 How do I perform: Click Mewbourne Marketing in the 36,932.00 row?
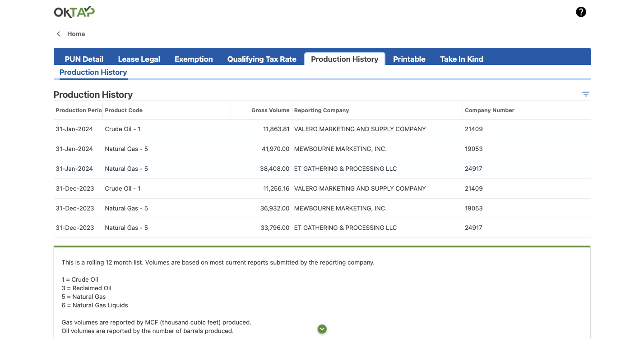(340, 208)
